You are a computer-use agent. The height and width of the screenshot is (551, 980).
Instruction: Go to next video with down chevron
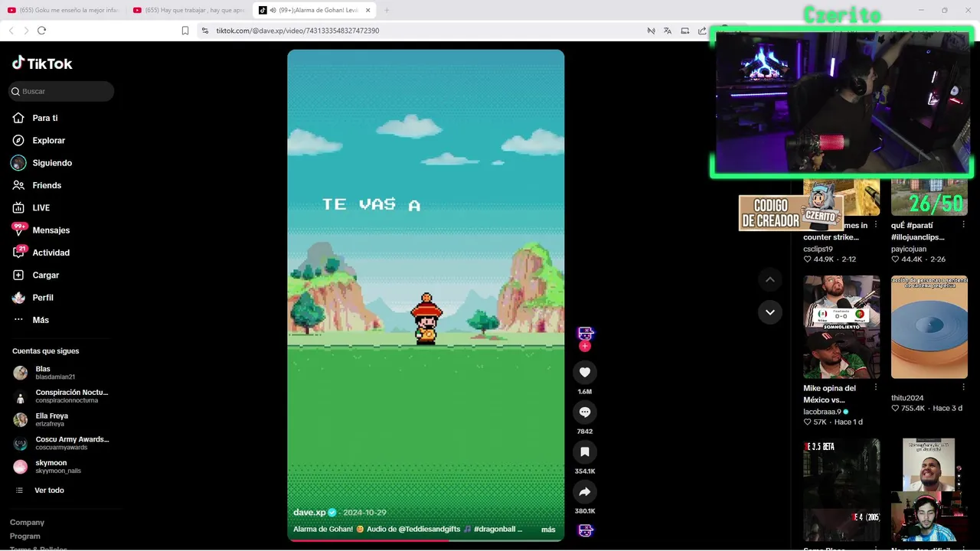click(x=770, y=312)
